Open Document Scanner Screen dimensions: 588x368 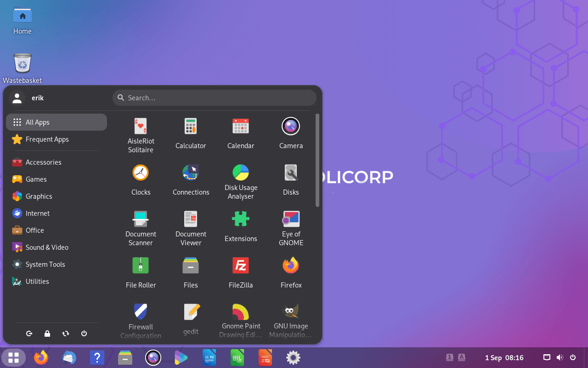point(141,228)
